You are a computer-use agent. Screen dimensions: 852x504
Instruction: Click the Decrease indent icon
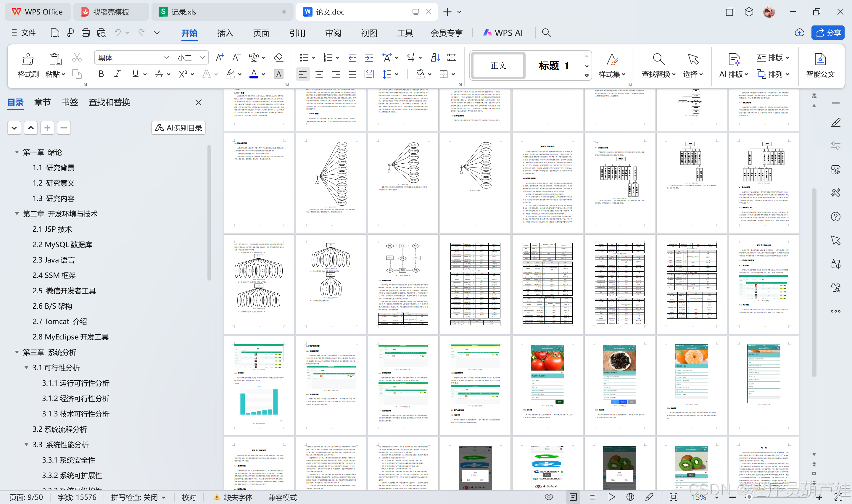coord(352,57)
